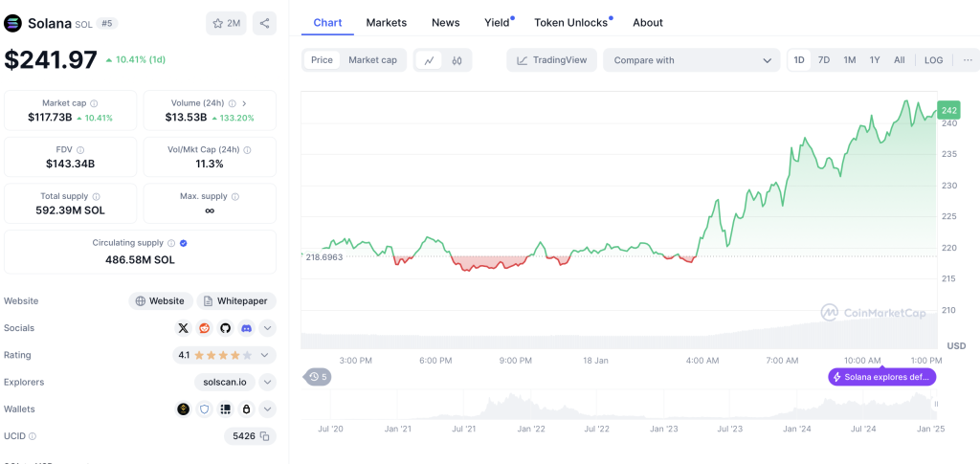The height and width of the screenshot is (464, 980).
Task: Select the lock-shaped wallet icon
Action: [x=247, y=409]
